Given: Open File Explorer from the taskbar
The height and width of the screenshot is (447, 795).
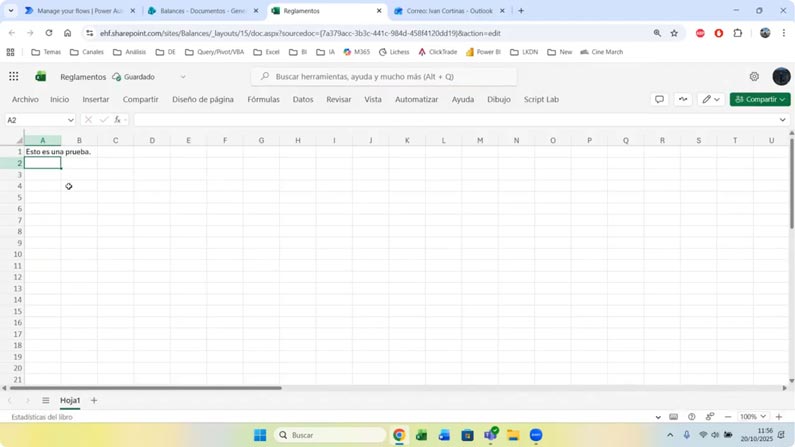Looking at the screenshot, I should click(513, 435).
